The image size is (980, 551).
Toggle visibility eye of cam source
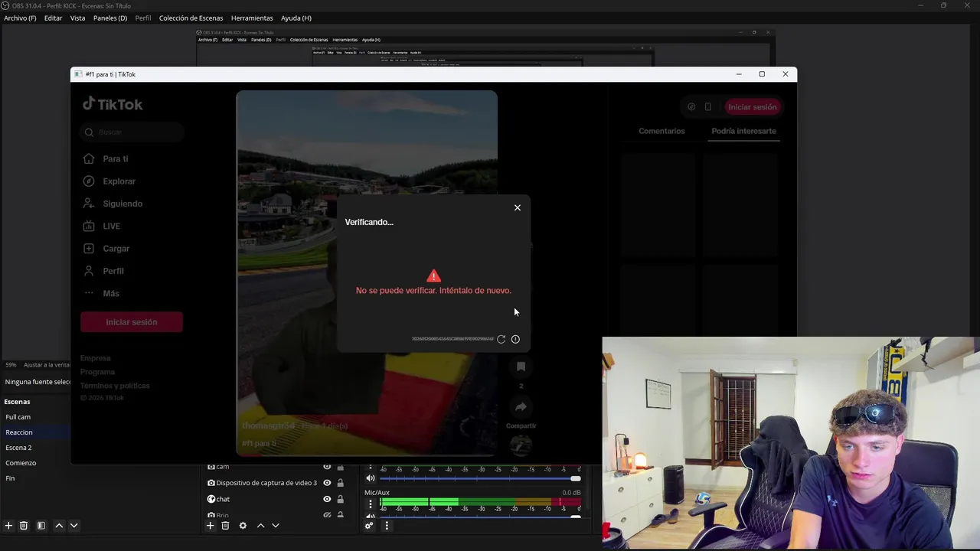click(327, 467)
